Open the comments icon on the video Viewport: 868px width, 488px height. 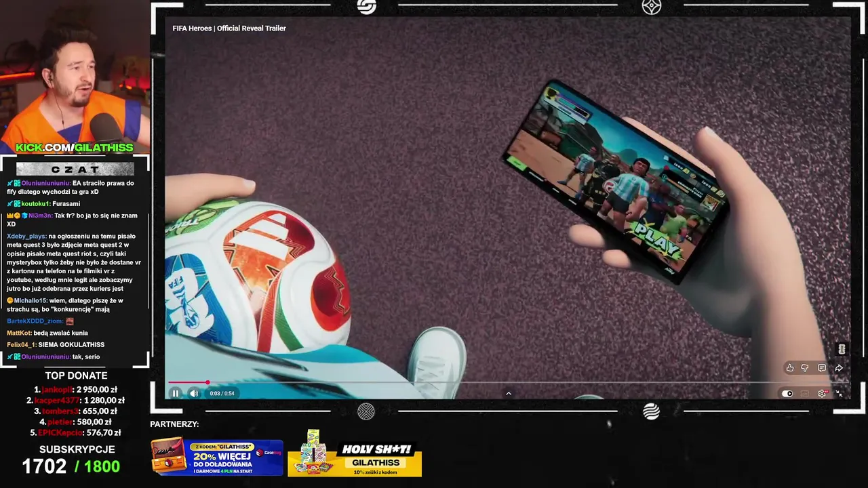click(822, 368)
